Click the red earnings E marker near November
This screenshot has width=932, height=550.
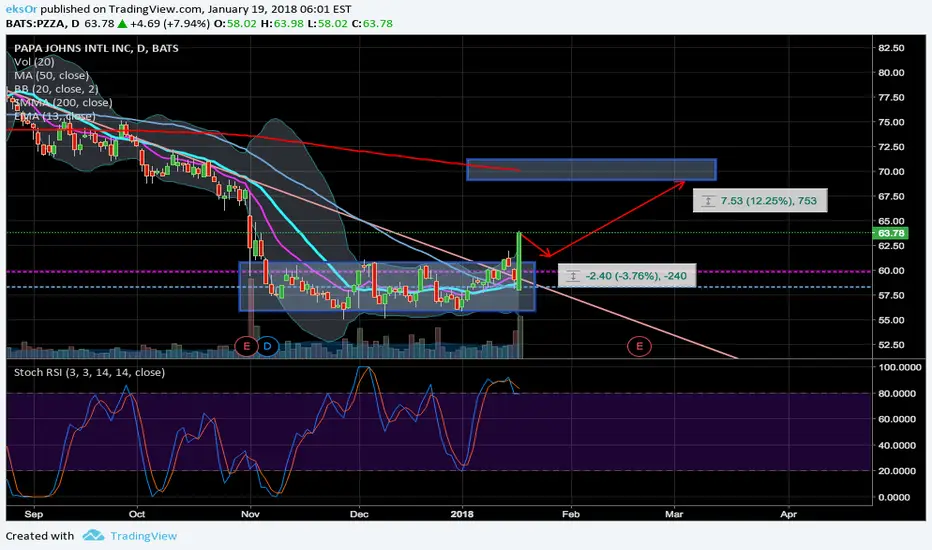[246, 346]
